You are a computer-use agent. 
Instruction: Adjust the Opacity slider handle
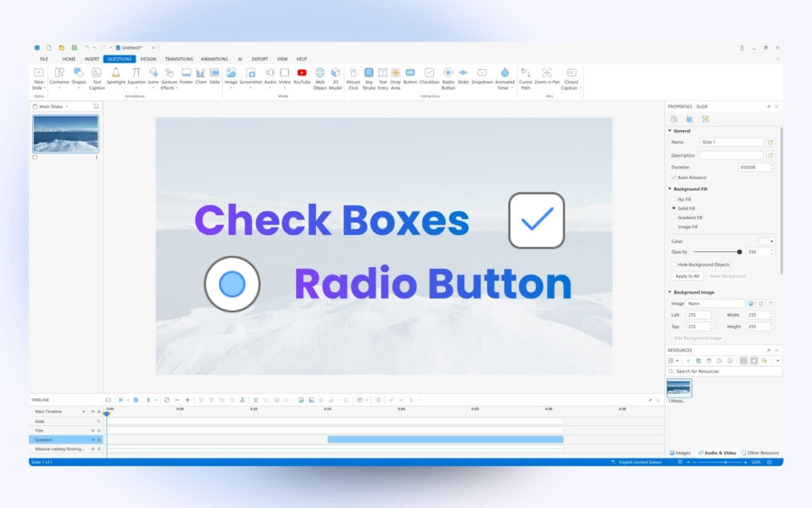740,252
